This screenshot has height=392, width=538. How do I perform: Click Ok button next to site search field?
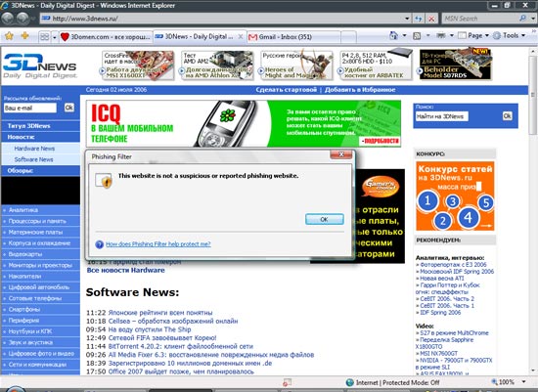(x=507, y=116)
